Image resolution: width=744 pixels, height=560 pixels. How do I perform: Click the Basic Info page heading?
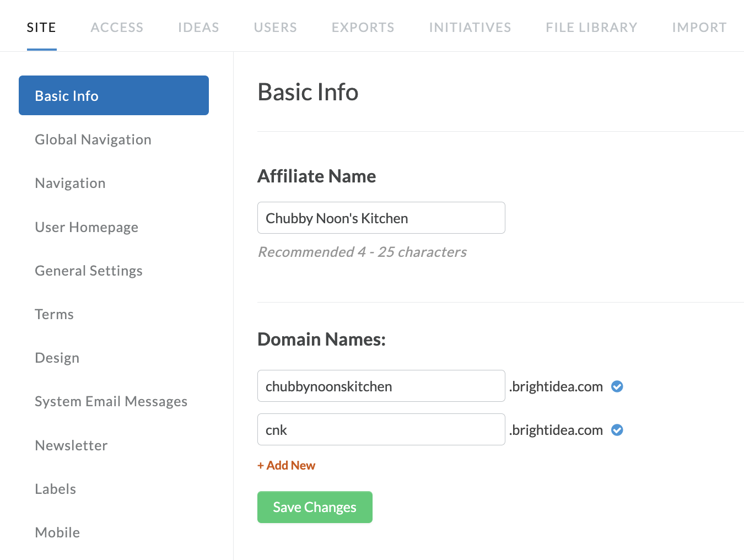click(308, 92)
